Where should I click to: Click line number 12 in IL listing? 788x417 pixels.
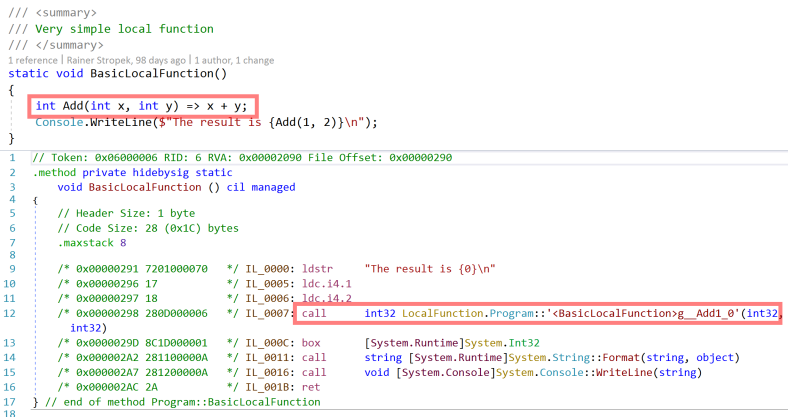pos(10,314)
